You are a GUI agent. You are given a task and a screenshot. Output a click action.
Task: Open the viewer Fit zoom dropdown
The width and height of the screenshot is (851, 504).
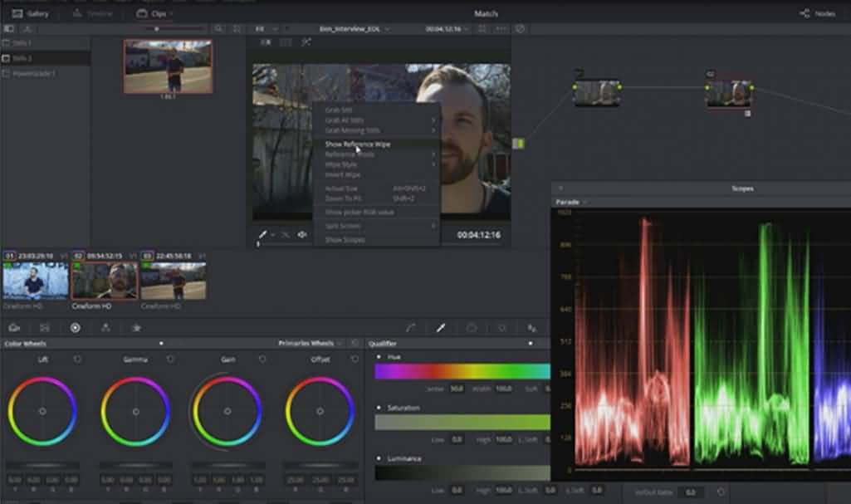click(264, 28)
